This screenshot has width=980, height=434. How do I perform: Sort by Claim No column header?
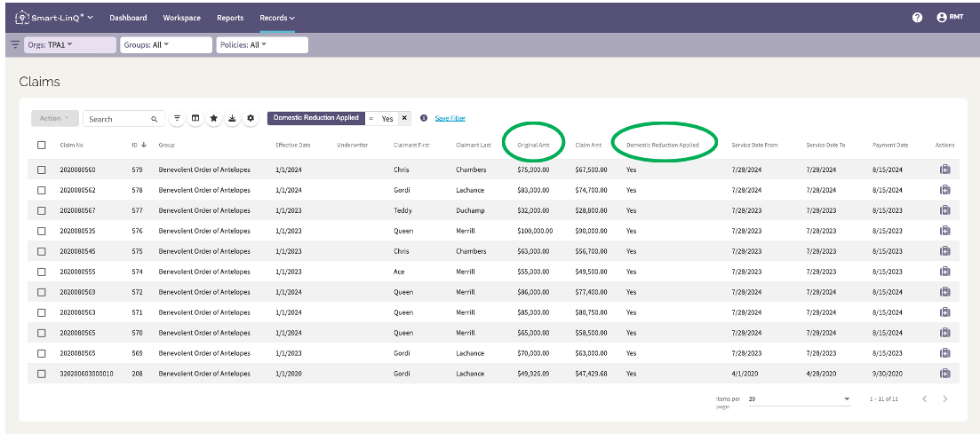(x=71, y=145)
